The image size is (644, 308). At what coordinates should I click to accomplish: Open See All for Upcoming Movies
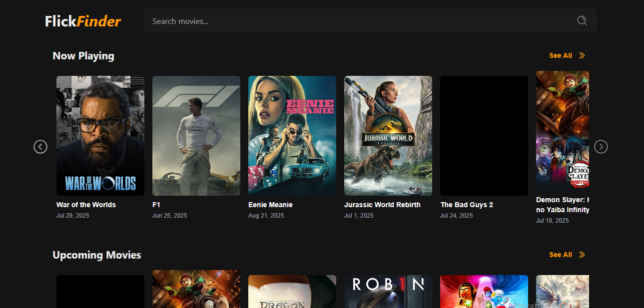pos(561,255)
